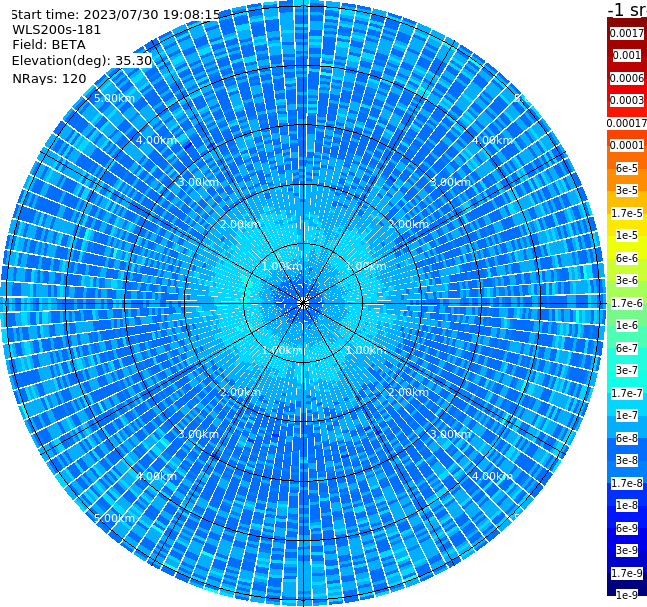Select the 4.00km ring label in lower-left quadrant
This screenshot has width=647, height=607.
156,476
